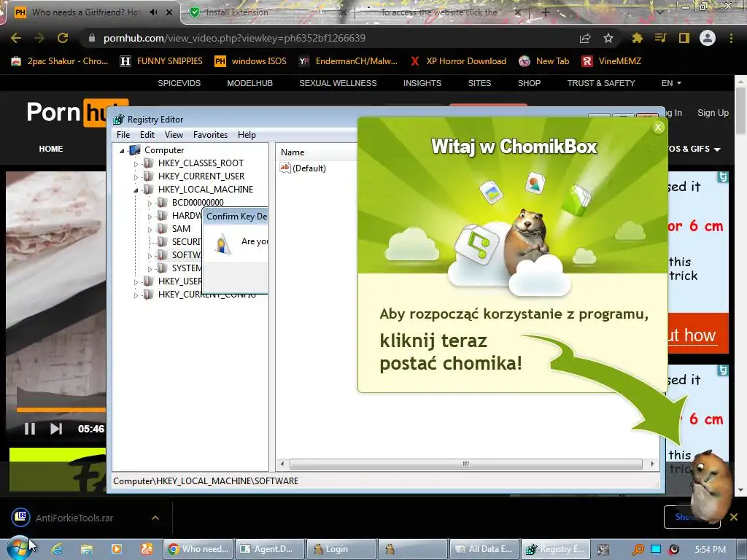Open the Chrome extensions puzzle icon
The image size is (747, 560).
tap(637, 38)
